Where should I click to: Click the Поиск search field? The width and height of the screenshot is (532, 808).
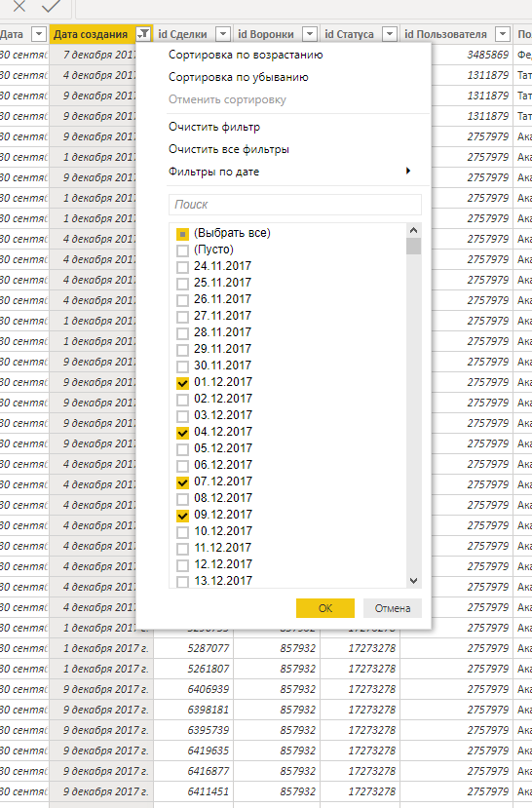click(x=295, y=205)
